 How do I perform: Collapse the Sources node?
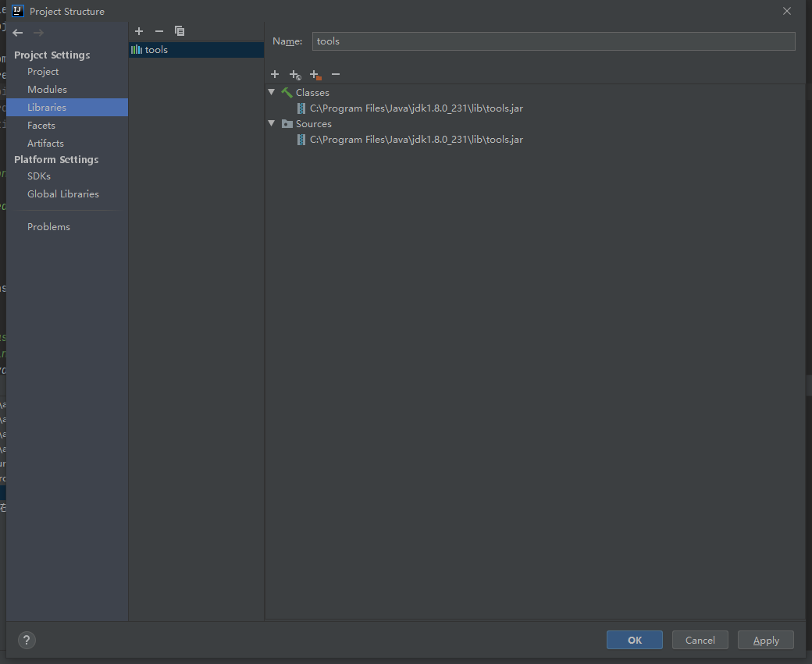pos(272,123)
